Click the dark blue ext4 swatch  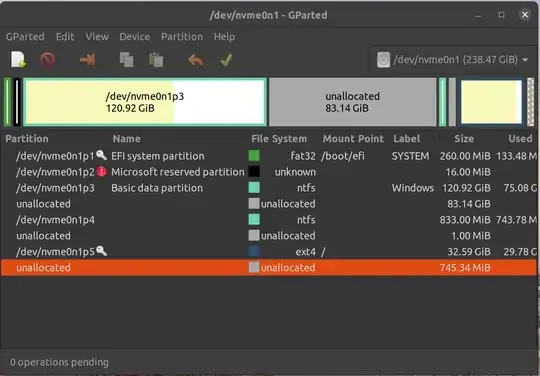[x=254, y=251]
